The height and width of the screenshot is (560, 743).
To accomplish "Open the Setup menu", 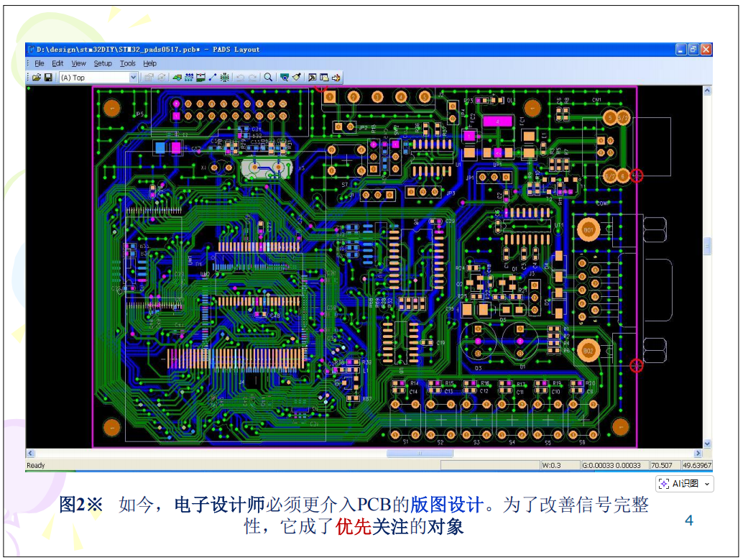I will coord(102,63).
